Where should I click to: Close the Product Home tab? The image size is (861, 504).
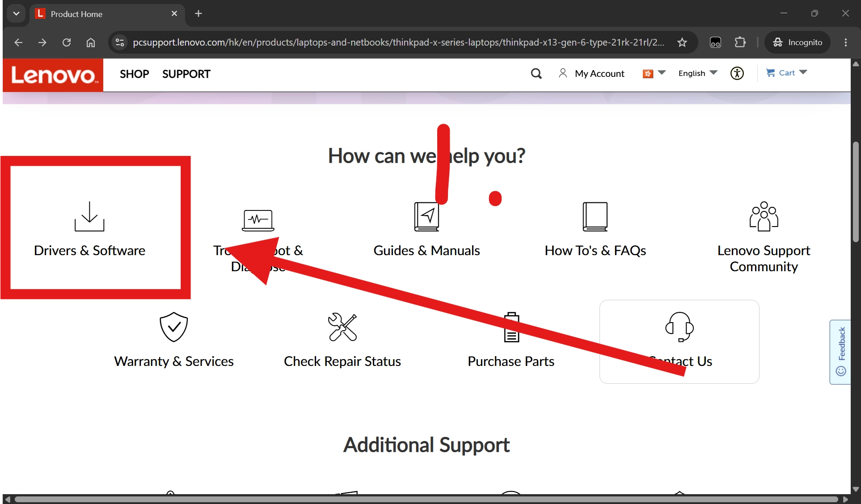point(174,14)
